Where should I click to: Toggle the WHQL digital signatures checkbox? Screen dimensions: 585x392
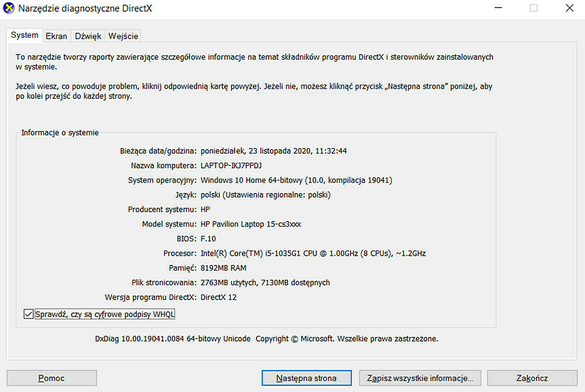coord(28,314)
